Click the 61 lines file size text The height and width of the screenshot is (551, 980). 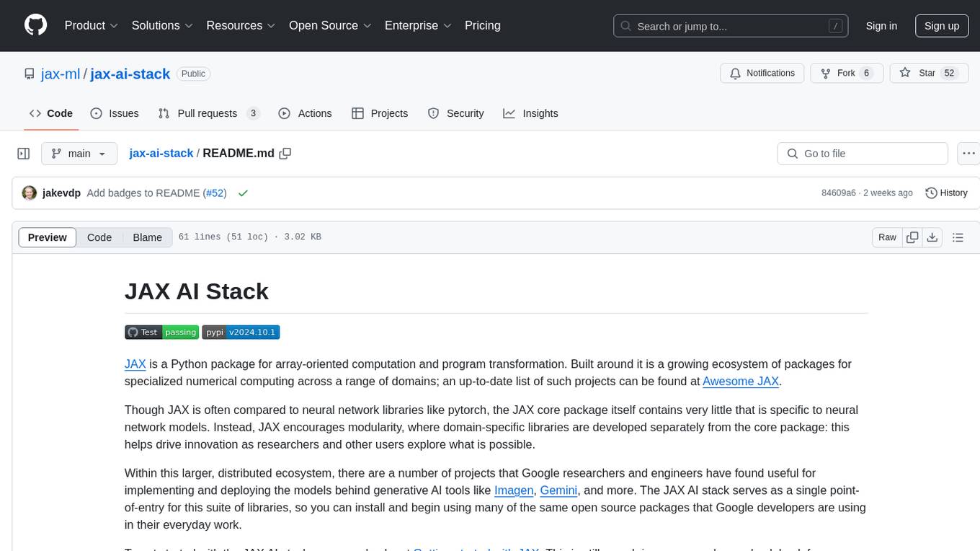[249, 237]
